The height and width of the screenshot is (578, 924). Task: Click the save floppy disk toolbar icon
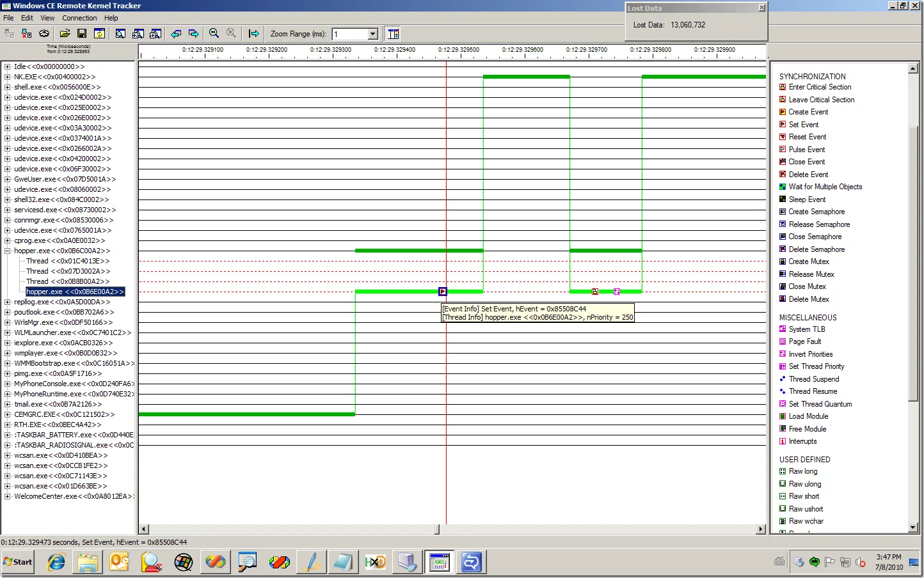tap(82, 34)
